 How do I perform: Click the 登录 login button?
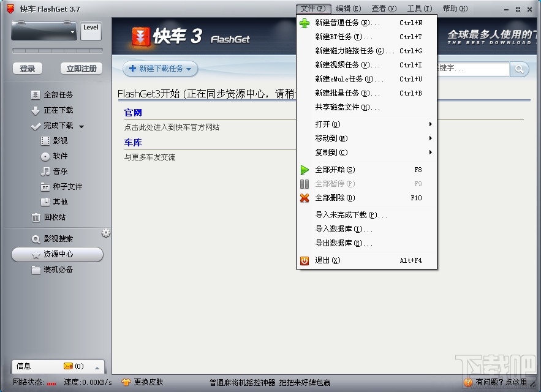pyautogui.click(x=27, y=69)
